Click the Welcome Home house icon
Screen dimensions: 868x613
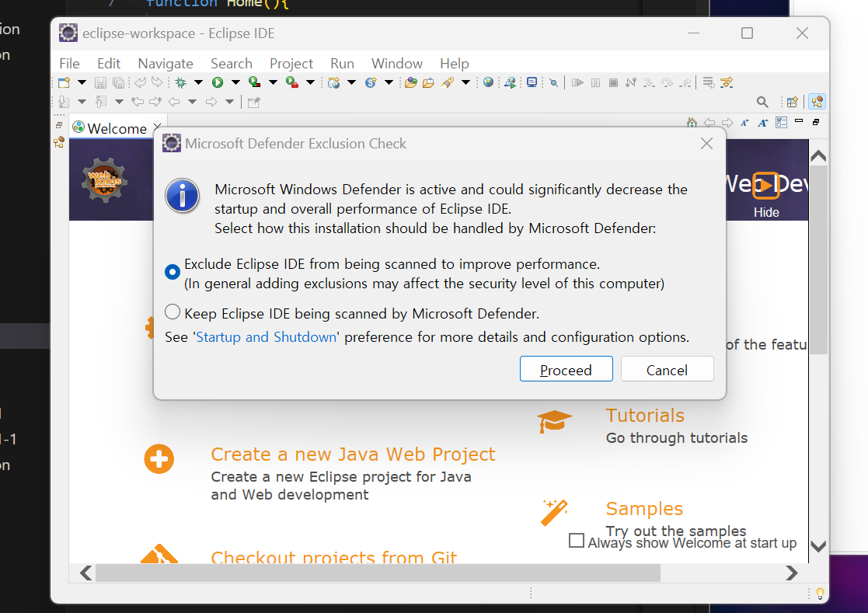tap(692, 122)
